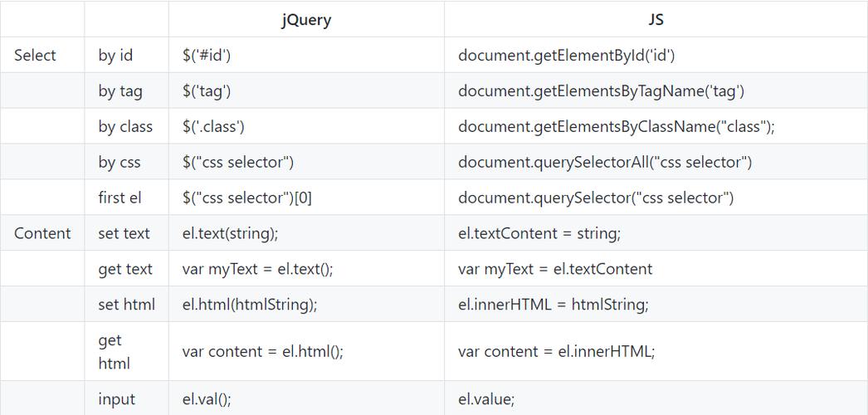The width and height of the screenshot is (868, 415).
Task: Click document.getElementById('id') cell
Action: coord(656,55)
